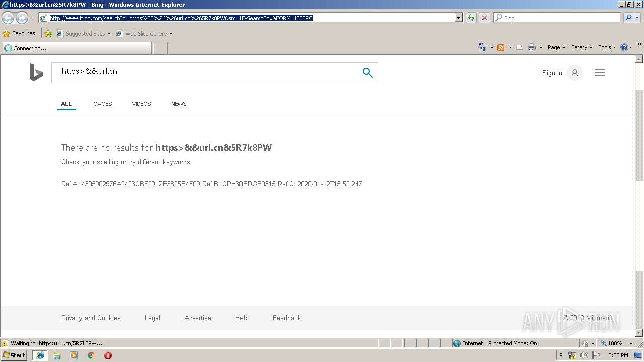
Task: Stop loading with the red X icon
Action: point(485,18)
